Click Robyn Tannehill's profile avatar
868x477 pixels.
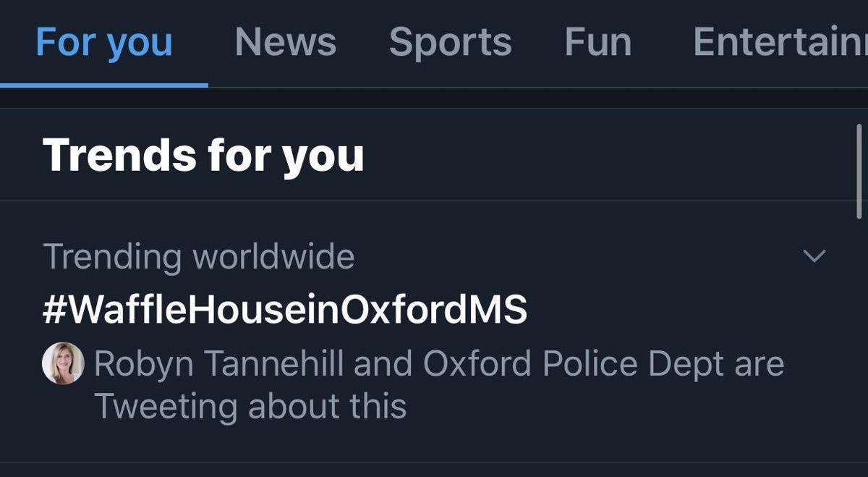click(63, 363)
